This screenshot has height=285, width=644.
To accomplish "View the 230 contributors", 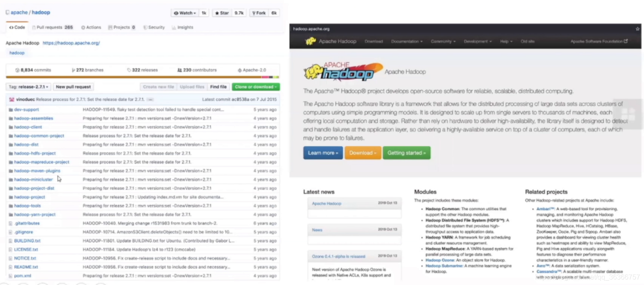I will pyautogui.click(x=197, y=70).
